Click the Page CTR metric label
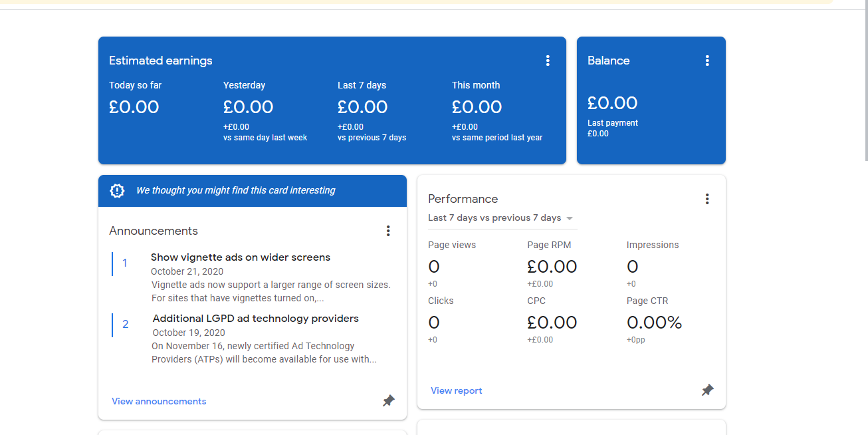This screenshot has height=435, width=868. 647,301
